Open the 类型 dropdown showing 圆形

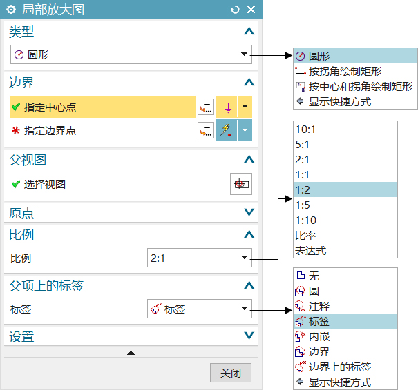(131, 54)
